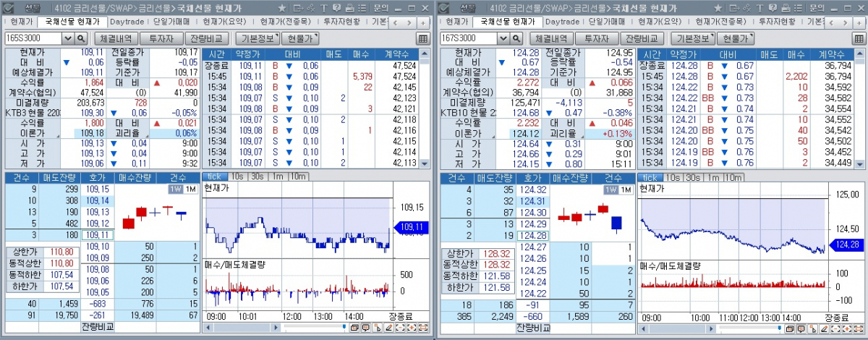The width and height of the screenshot is (868, 340).
Task: Adjust right chart zoom slider handle
Action: click(x=780, y=326)
